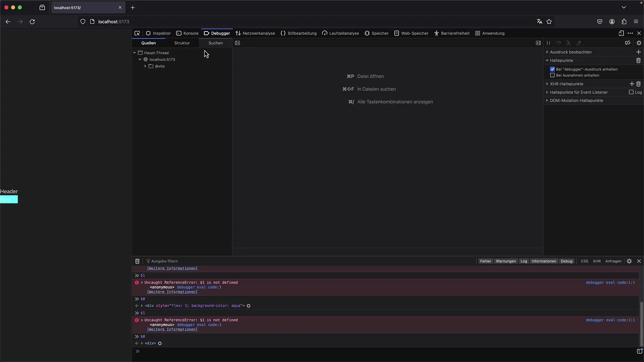
Task: Toggle the Fehler filter
Action: coord(485,261)
